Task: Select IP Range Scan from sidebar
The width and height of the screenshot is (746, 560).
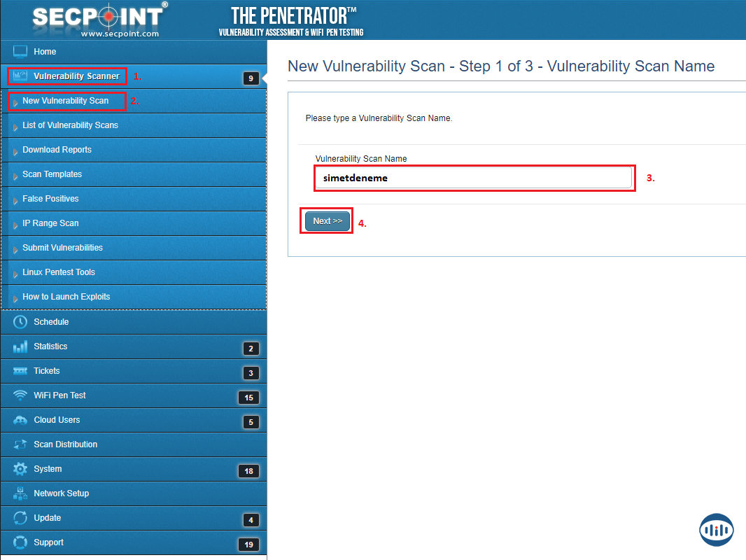Action: click(50, 223)
